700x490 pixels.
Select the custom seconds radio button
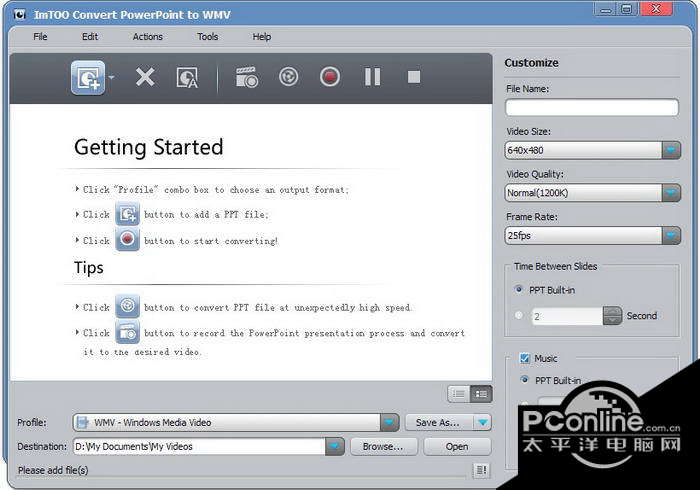coord(519,316)
